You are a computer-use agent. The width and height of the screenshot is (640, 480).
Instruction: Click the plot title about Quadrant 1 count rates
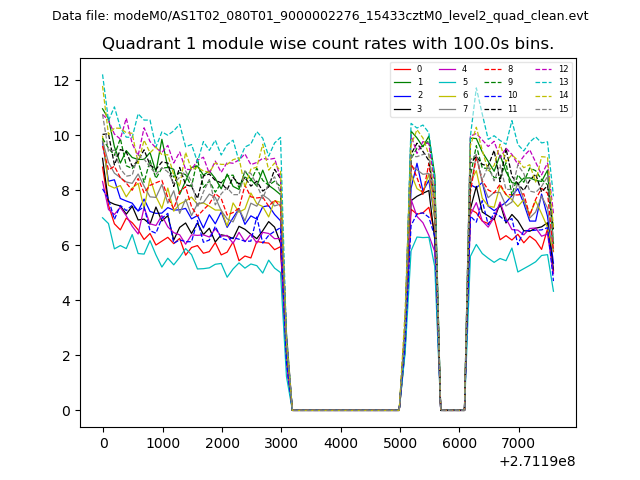(327, 44)
